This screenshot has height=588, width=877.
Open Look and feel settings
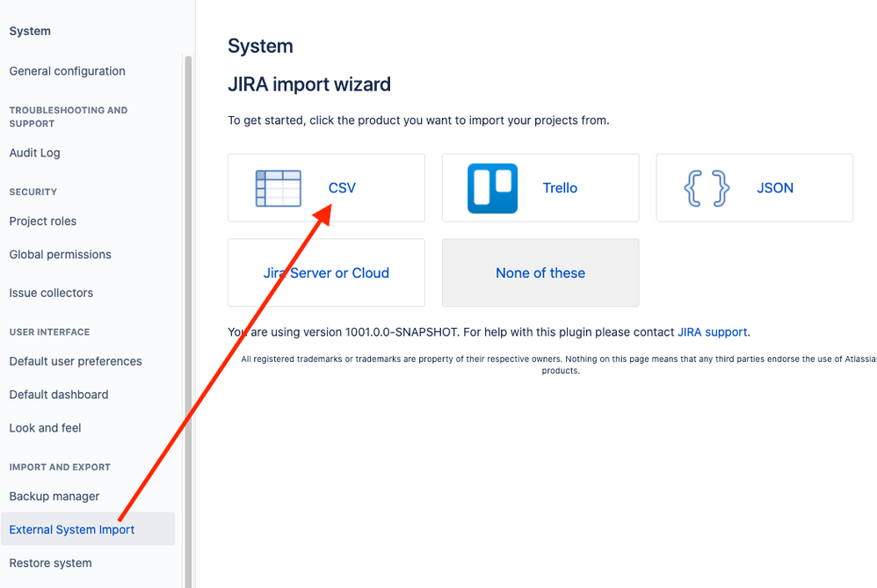[45, 428]
